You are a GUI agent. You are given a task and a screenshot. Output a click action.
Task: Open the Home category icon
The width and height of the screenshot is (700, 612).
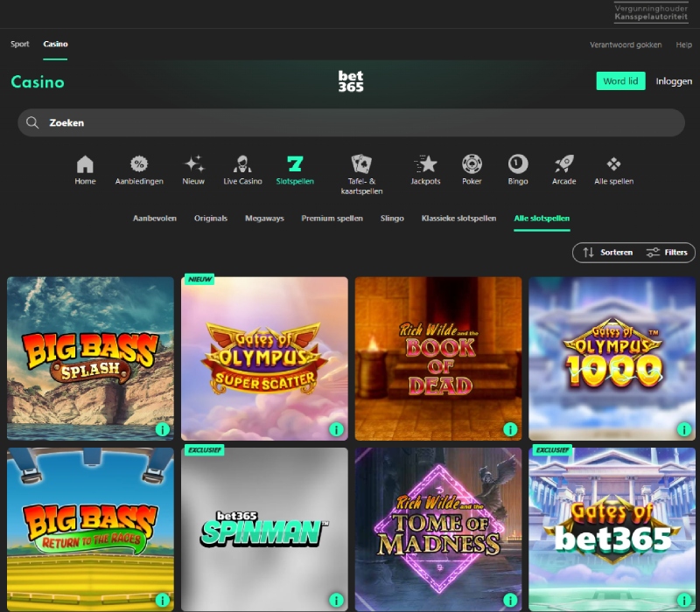tap(85, 164)
